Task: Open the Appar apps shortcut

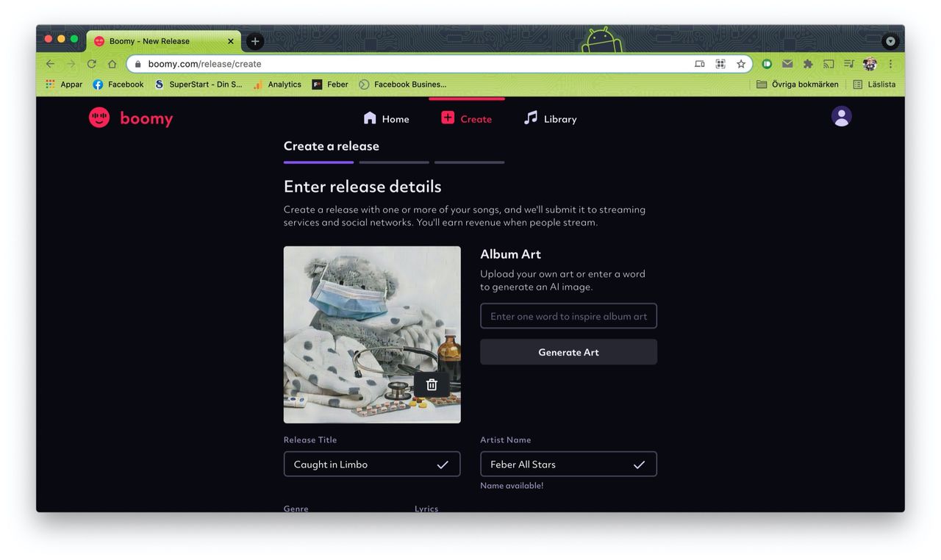Action: 64,85
